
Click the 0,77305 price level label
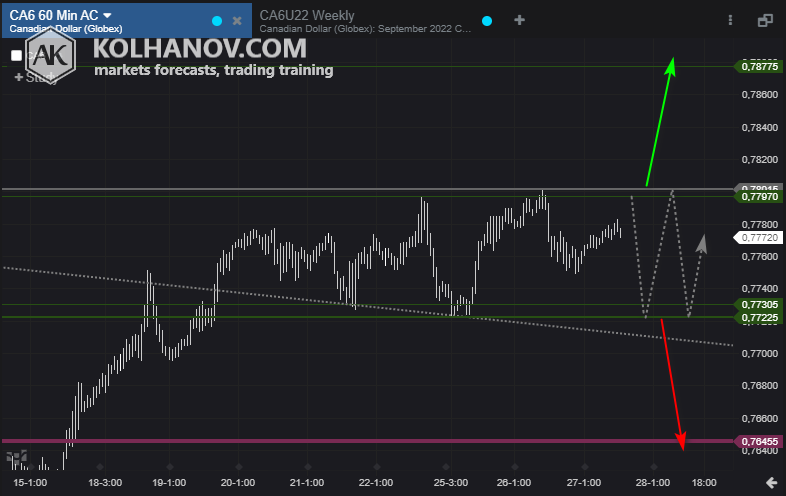tap(759, 304)
